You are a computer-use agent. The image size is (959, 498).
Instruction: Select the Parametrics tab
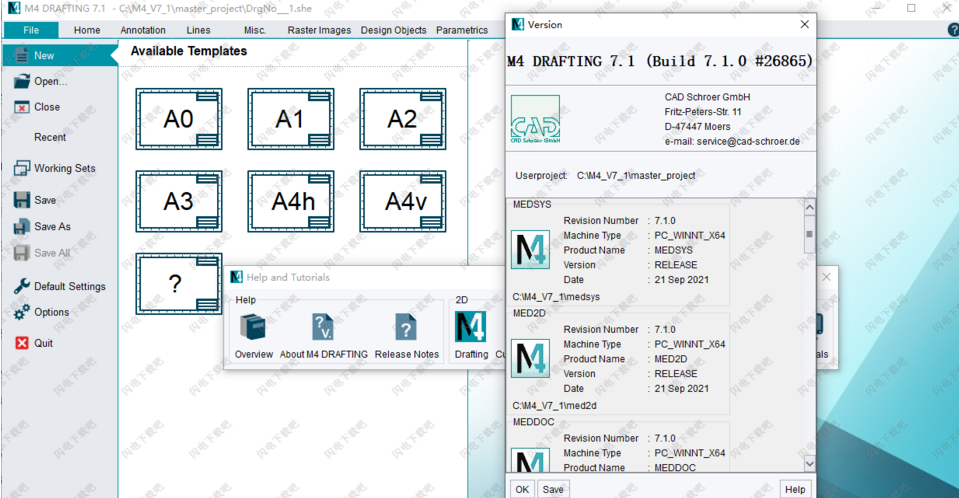pos(462,30)
